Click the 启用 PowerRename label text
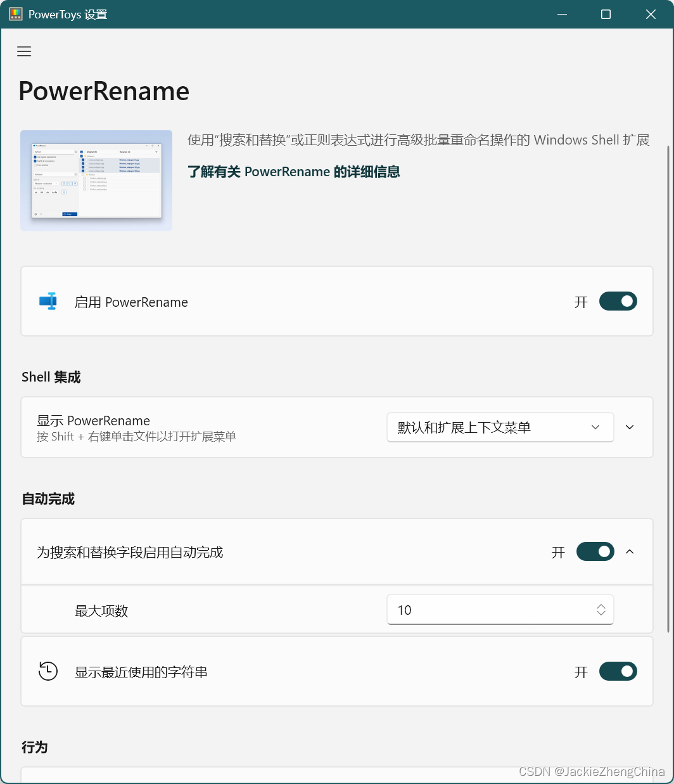 click(131, 302)
